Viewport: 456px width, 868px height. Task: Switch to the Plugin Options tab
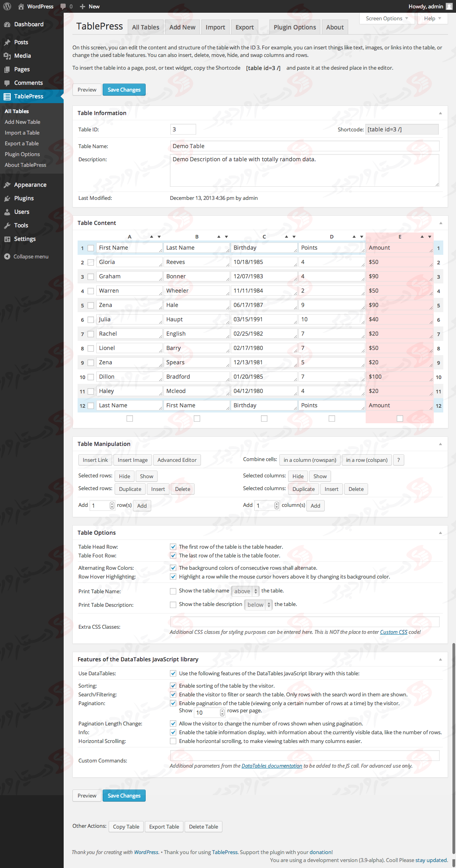[294, 27]
